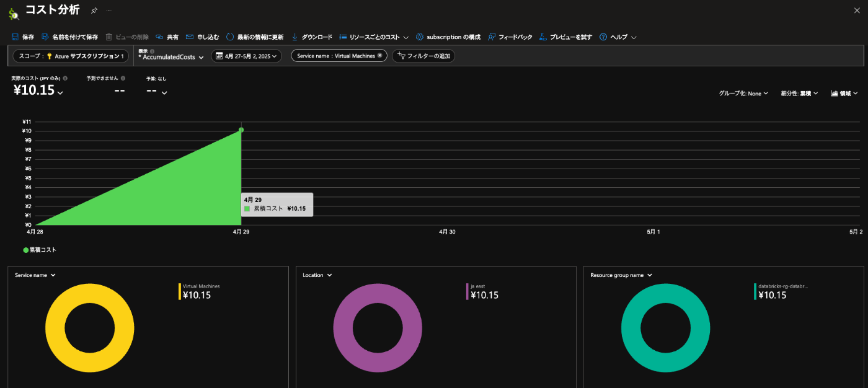Save the view with 保存
The height and width of the screenshot is (388, 868).
tap(22, 37)
